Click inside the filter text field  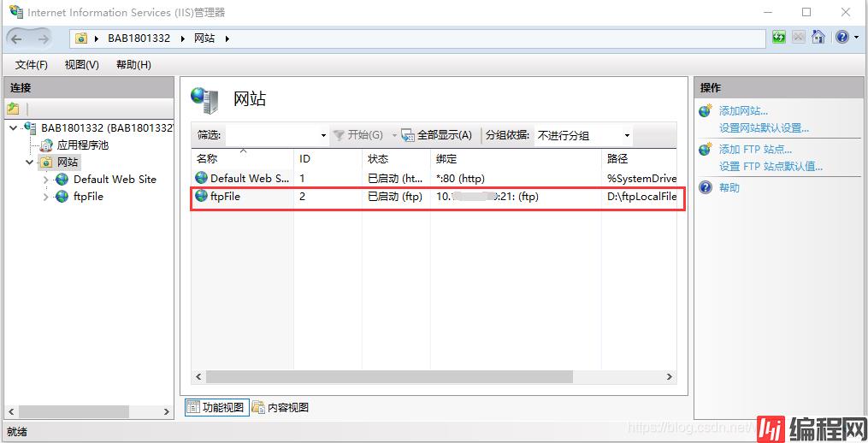coord(271,135)
